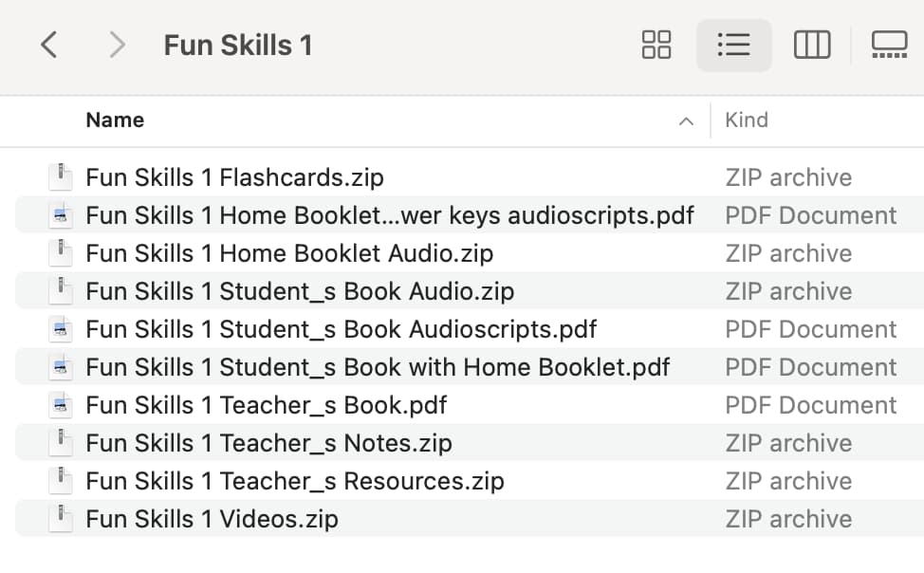Go forward using the right chevron
This screenshot has height=573, width=924.
click(118, 45)
